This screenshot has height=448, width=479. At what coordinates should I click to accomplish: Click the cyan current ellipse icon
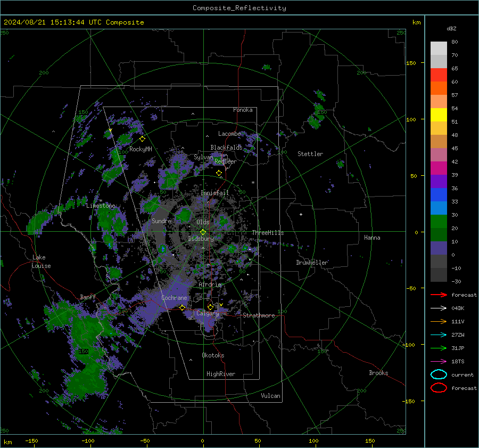(x=439, y=374)
